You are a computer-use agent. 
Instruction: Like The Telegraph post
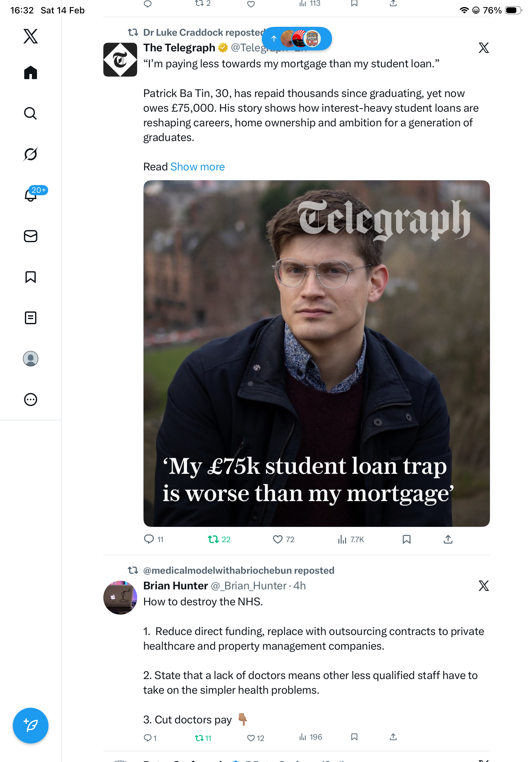coord(277,539)
